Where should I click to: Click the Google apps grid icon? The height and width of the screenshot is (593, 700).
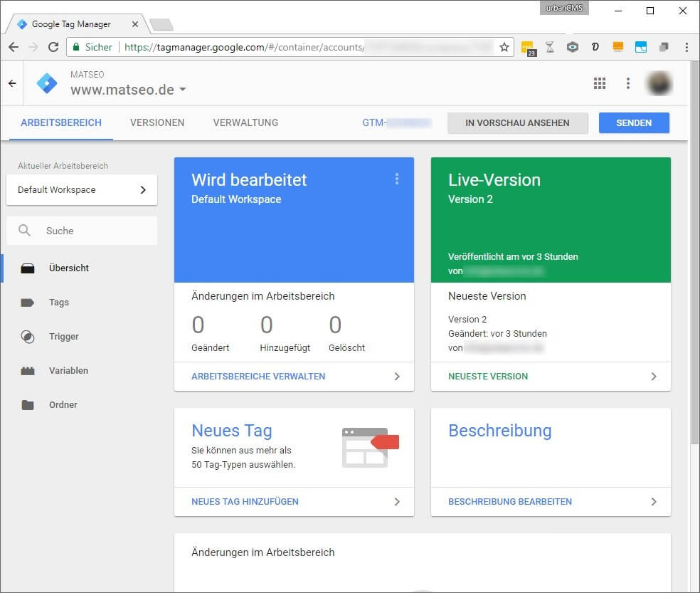pyautogui.click(x=600, y=83)
